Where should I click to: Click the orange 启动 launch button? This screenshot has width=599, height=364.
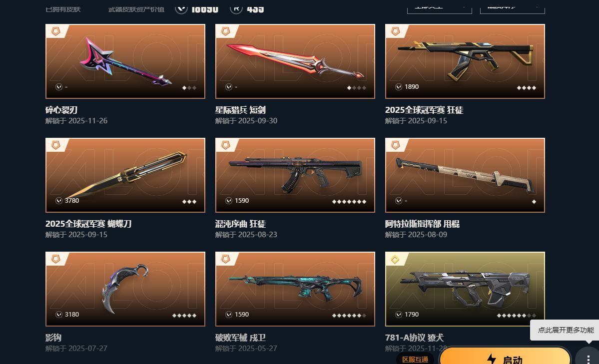point(505,357)
